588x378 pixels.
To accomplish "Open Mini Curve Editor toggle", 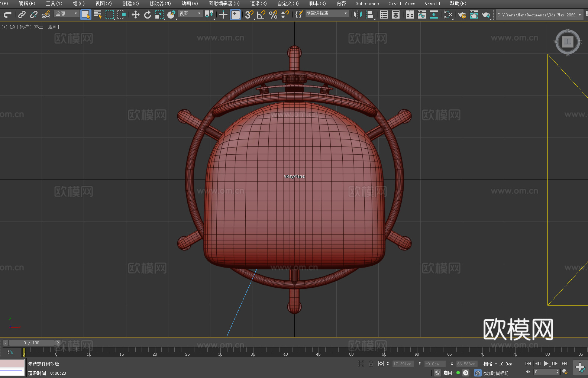I will coord(10,352).
